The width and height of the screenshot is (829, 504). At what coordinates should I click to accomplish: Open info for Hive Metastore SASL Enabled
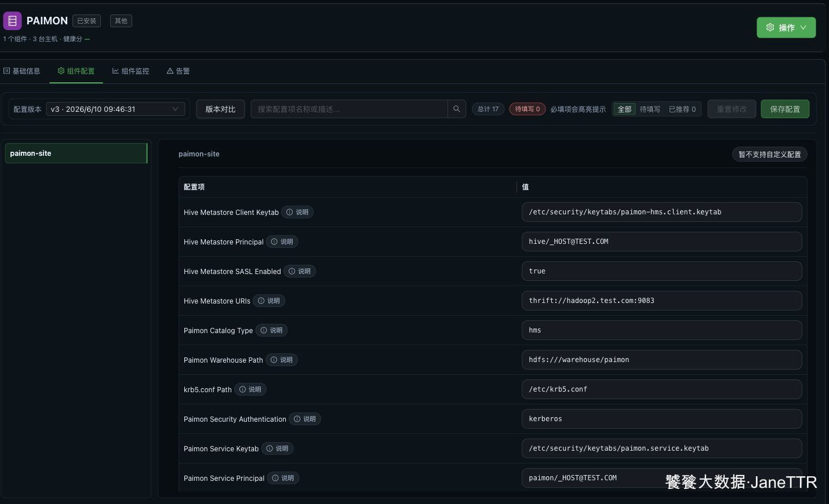pos(300,272)
